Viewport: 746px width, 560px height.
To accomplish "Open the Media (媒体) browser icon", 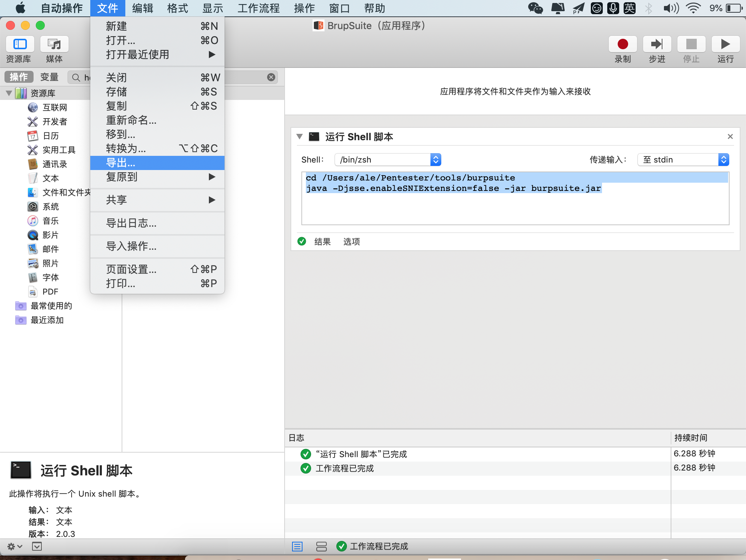I will [54, 44].
